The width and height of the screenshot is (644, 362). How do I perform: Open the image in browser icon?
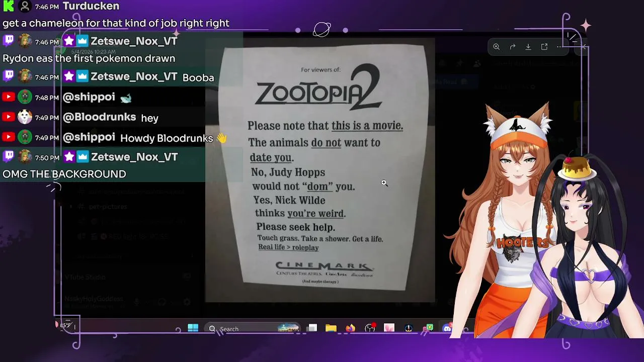pos(544,47)
